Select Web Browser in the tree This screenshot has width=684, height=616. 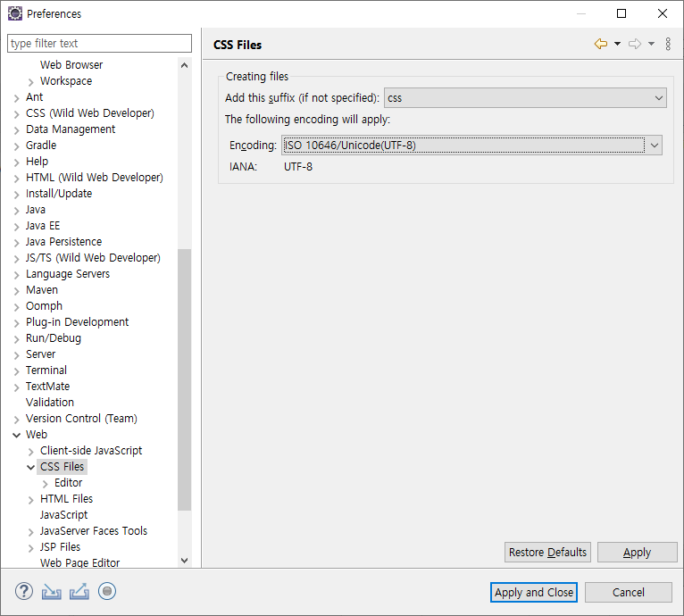point(71,65)
